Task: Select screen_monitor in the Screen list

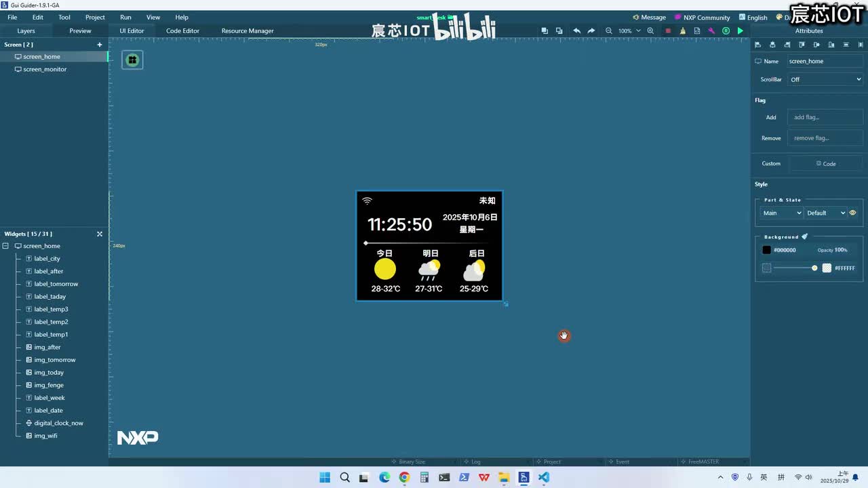Action: tap(45, 69)
